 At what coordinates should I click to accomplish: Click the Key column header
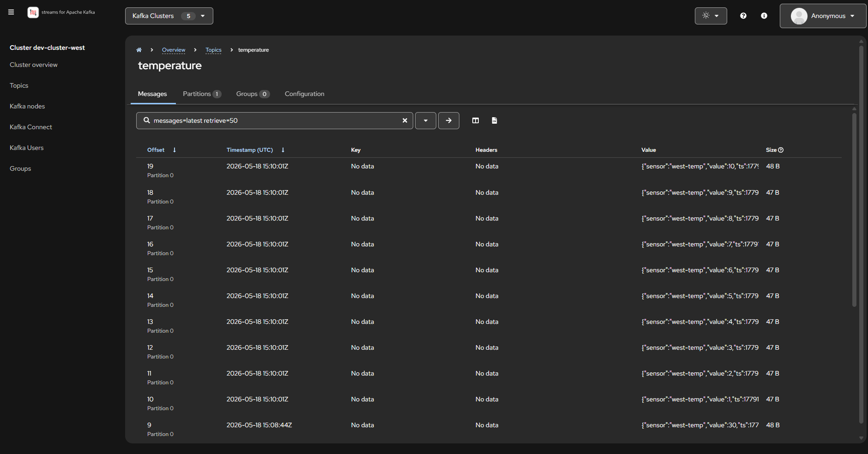[x=356, y=150]
